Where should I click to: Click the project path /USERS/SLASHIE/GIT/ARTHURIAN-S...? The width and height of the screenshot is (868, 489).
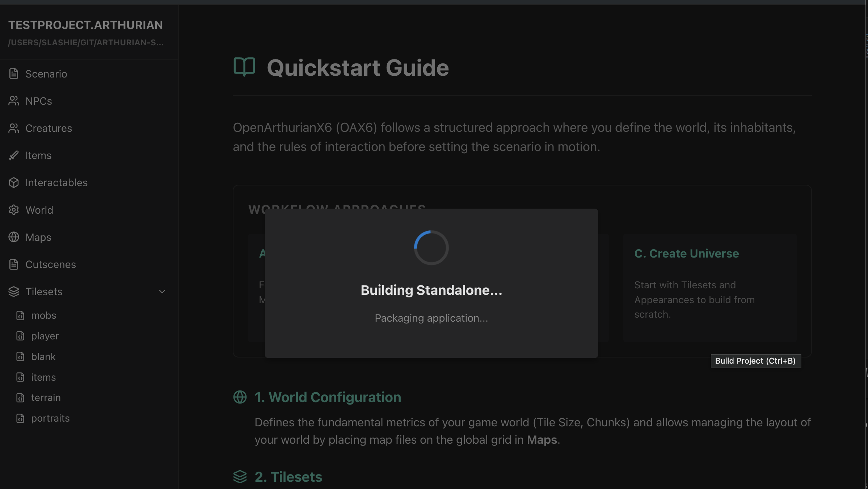tap(86, 42)
